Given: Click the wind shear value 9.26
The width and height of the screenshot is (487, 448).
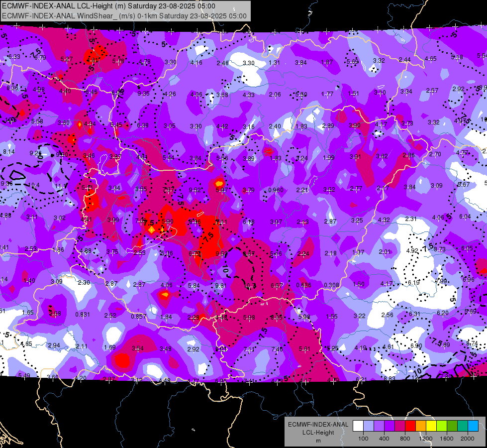Looking at the screenshot, I should click(x=35, y=153).
